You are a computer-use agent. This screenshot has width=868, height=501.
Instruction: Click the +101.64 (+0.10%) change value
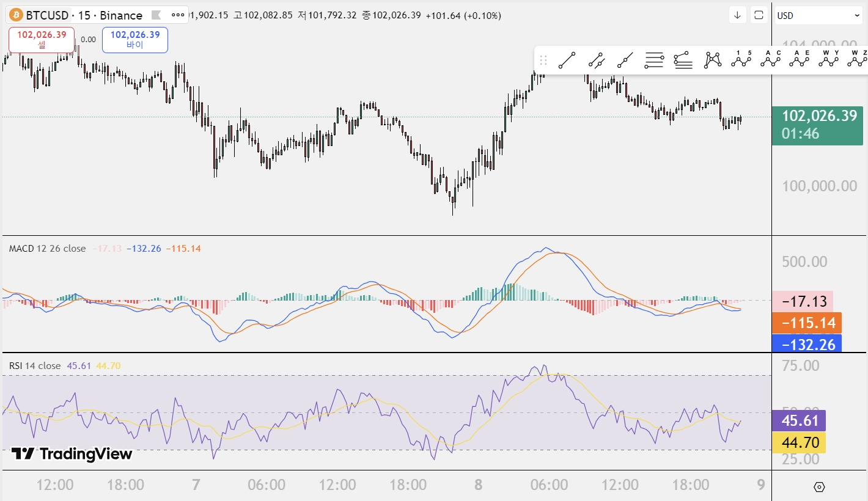pyautogui.click(x=463, y=15)
